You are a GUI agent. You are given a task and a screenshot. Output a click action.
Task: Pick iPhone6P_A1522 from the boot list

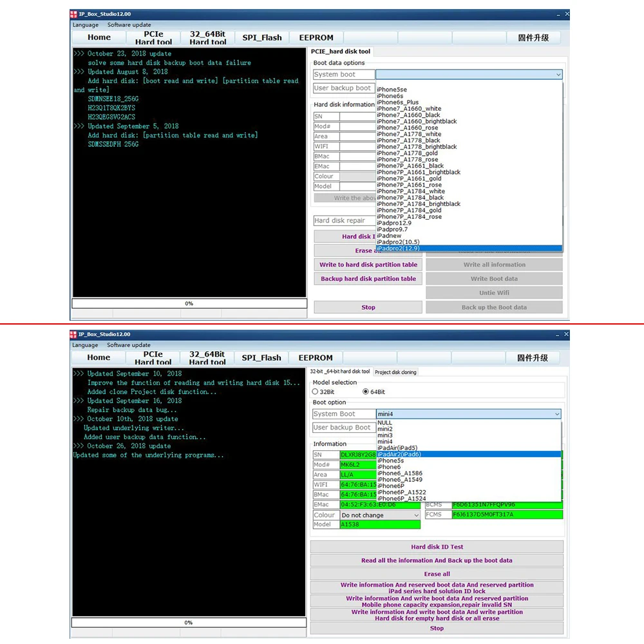point(402,492)
